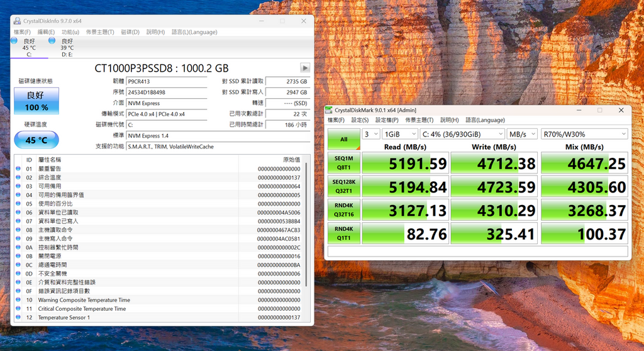This screenshot has height=351, width=644.
Task: Open 佈景主題(T) menu in CrystalDiskMark
Action: (419, 120)
